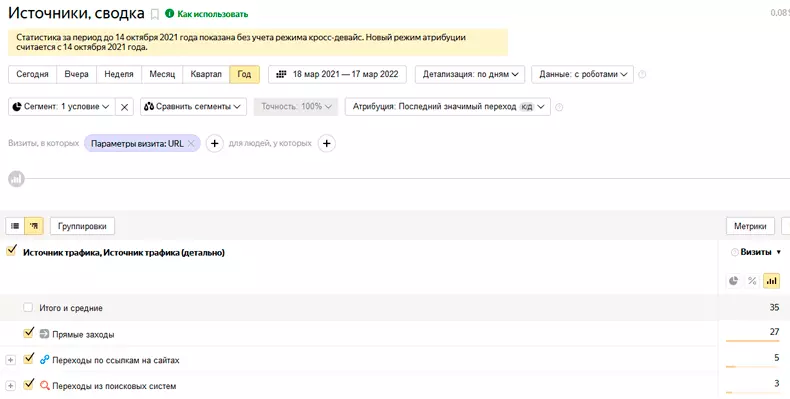
Task: Click help icon next to Данные dropdown
Action: pyautogui.click(x=642, y=75)
